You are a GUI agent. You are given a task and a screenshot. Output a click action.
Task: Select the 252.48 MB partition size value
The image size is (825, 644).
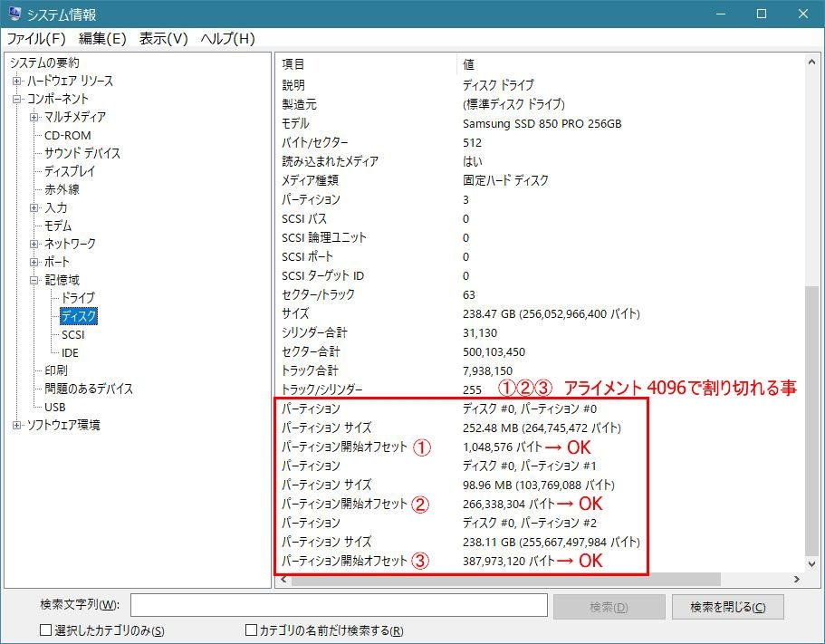coord(542,428)
